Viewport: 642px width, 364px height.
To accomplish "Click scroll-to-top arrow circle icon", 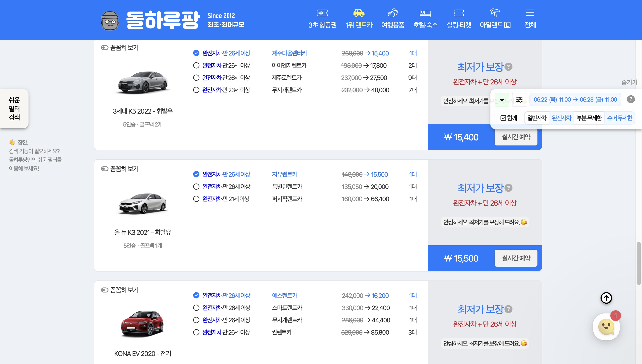I will click(x=606, y=298).
